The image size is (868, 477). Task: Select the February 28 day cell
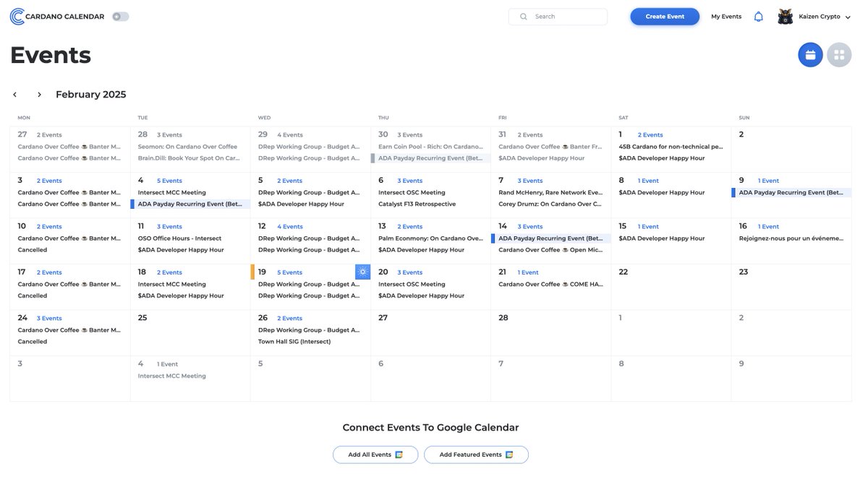click(550, 332)
